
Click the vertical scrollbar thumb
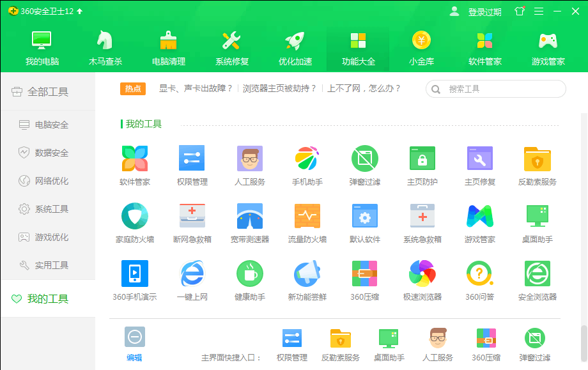point(584,343)
